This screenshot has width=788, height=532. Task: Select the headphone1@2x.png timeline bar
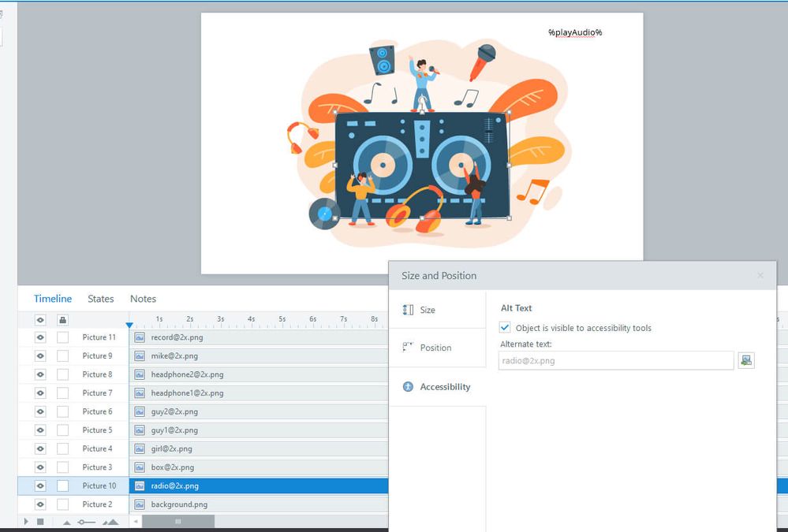click(259, 393)
